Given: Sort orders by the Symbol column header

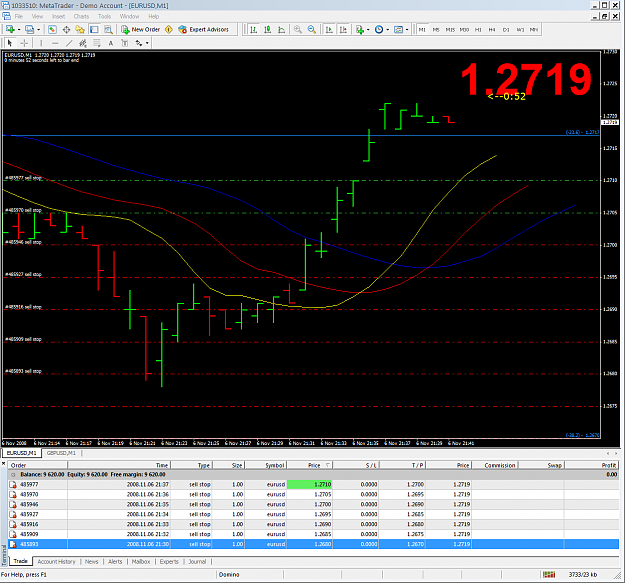Looking at the screenshot, I should pos(266,465).
